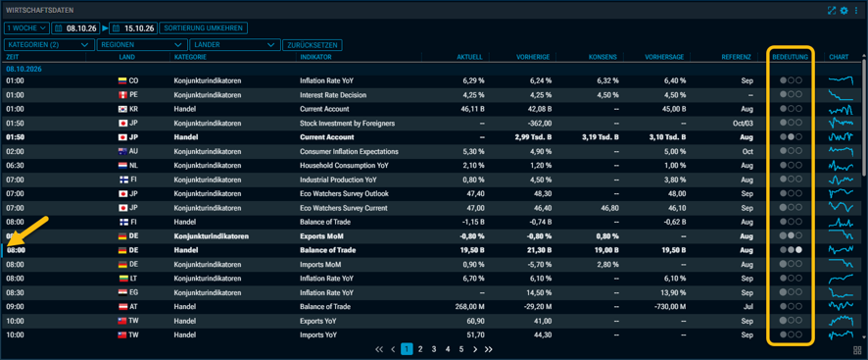Click importance dots for DE Balance of Trade
The width and height of the screenshot is (868, 360).
791,250
